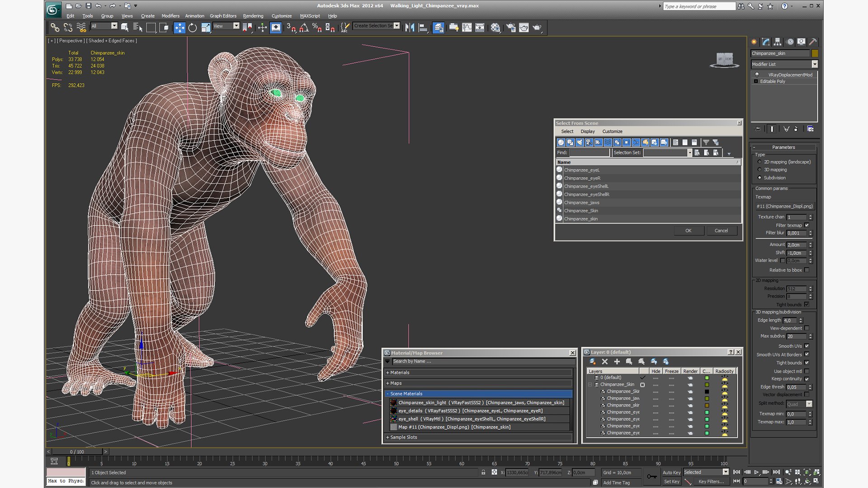Open the Modifier List dropdown
868x488 pixels.
coord(784,64)
